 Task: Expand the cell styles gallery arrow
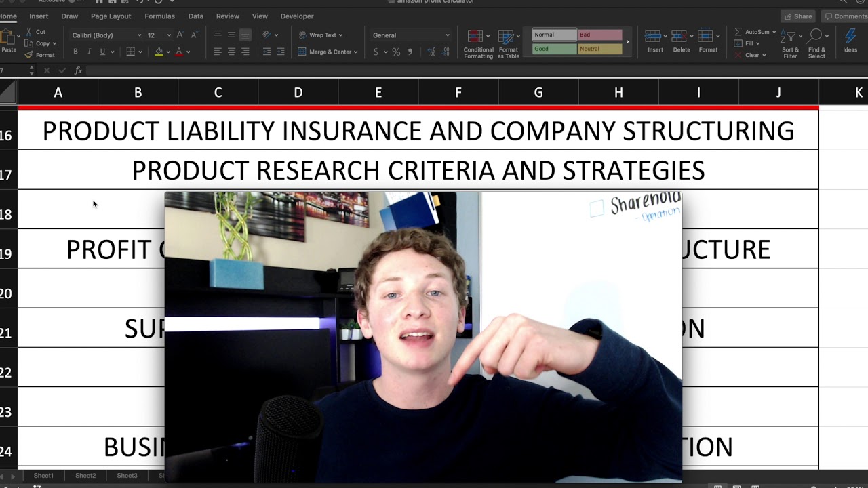627,42
